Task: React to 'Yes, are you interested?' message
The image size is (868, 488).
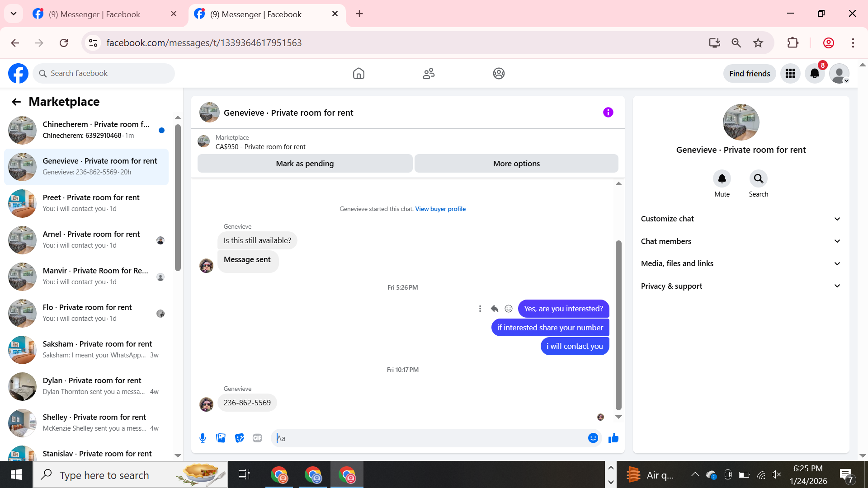Action: 509,309
